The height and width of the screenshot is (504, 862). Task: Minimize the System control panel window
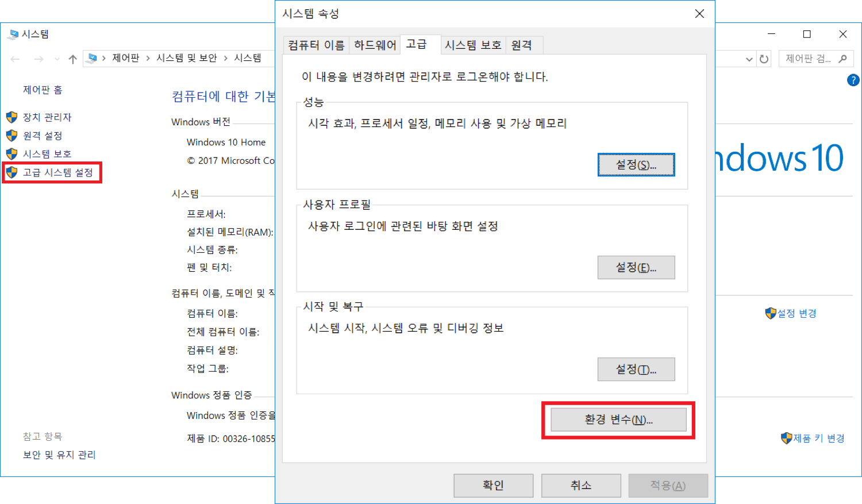pyautogui.click(x=772, y=34)
